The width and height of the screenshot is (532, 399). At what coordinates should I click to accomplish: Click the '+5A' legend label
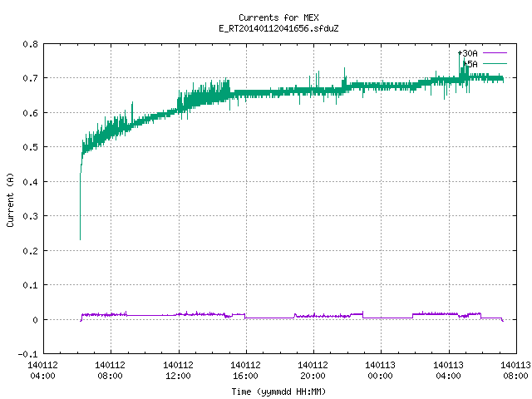tap(470, 64)
